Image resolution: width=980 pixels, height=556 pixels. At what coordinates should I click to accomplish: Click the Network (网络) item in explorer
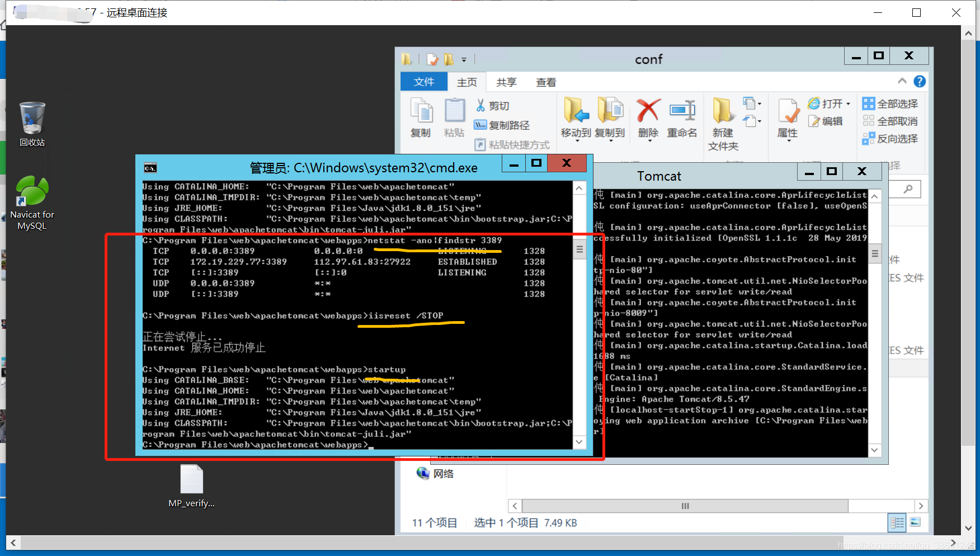pyautogui.click(x=435, y=473)
